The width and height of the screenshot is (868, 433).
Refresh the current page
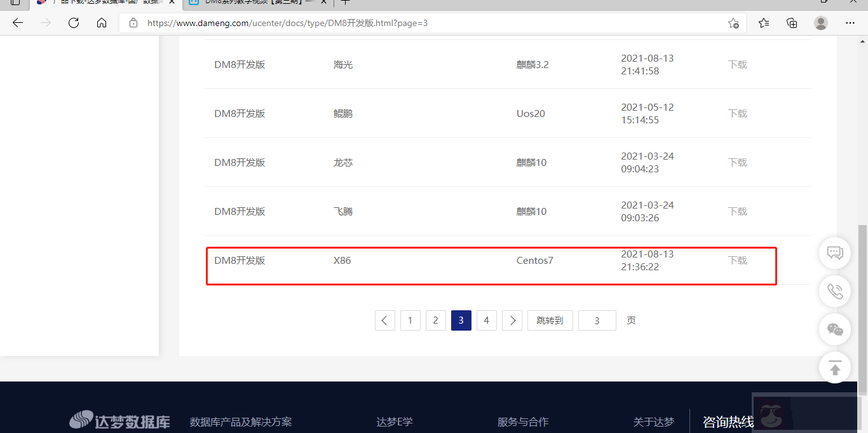pos(73,22)
